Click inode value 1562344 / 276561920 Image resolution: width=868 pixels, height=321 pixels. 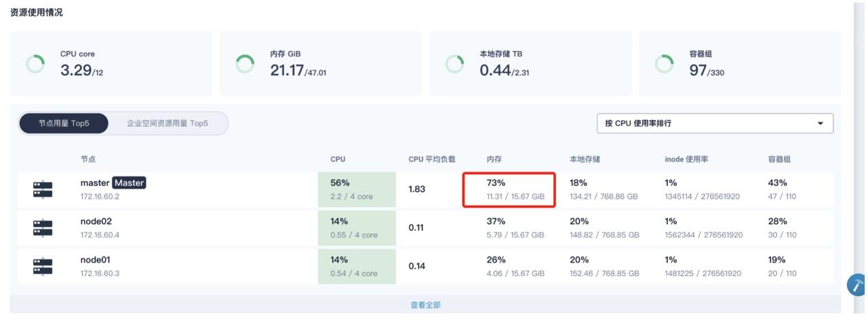point(704,235)
